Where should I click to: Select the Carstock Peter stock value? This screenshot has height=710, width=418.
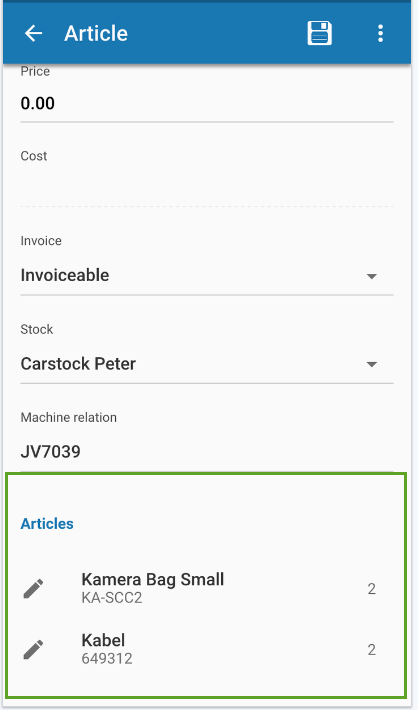78,364
